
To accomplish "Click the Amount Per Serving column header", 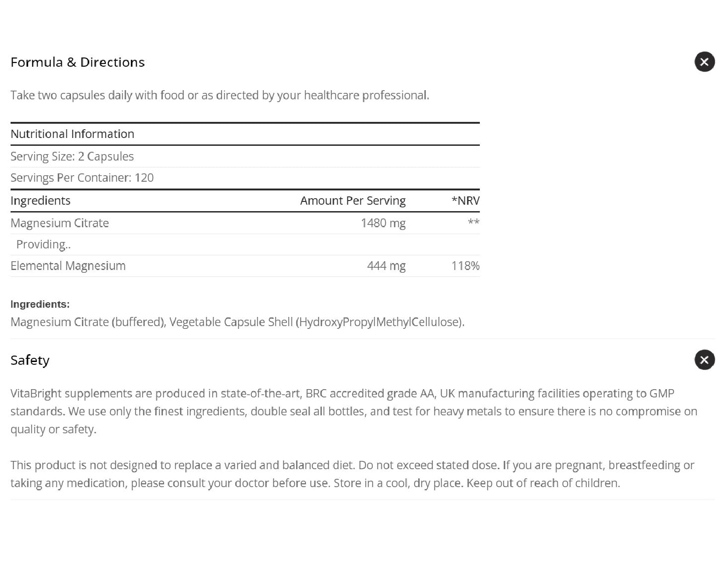I will click(353, 201).
